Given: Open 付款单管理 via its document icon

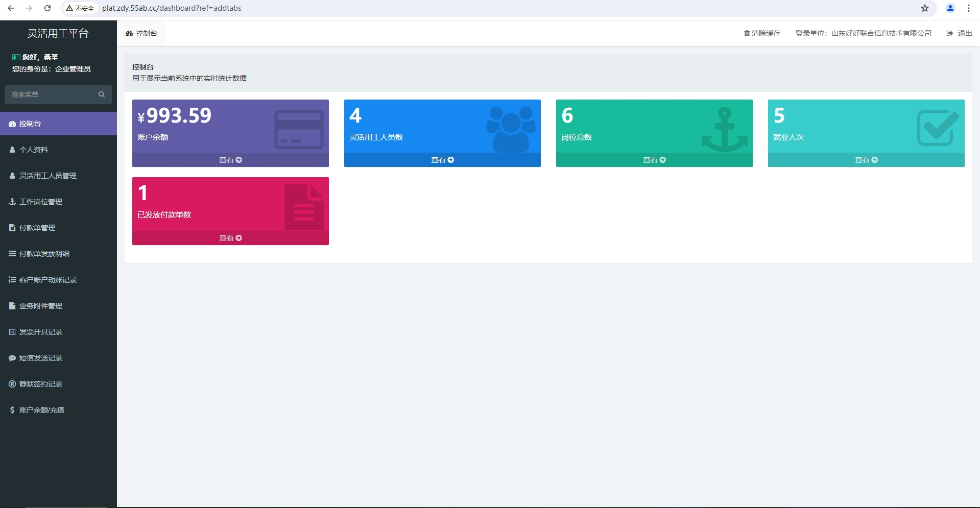Looking at the screenshot, I should (12, 228).
